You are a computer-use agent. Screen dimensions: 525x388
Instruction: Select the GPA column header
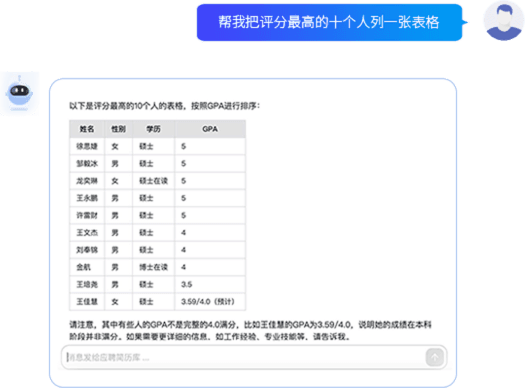click(x=210, y=129)
